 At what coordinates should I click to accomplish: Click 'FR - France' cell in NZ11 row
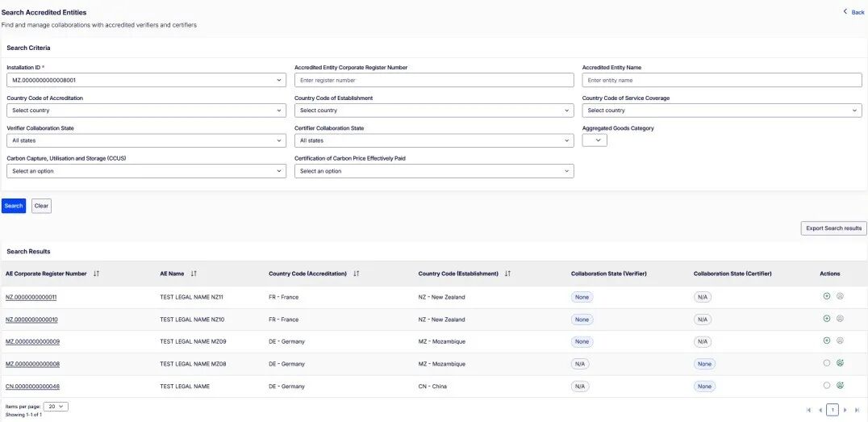(x=283, y=298)
